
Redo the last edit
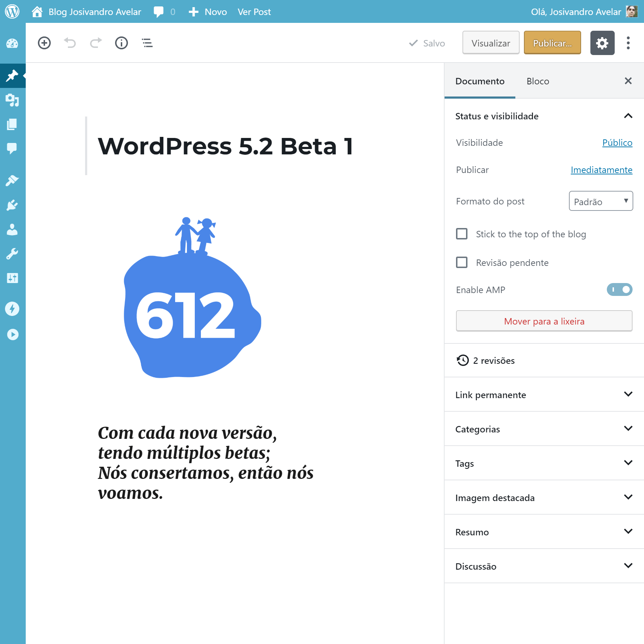point(96,43)
